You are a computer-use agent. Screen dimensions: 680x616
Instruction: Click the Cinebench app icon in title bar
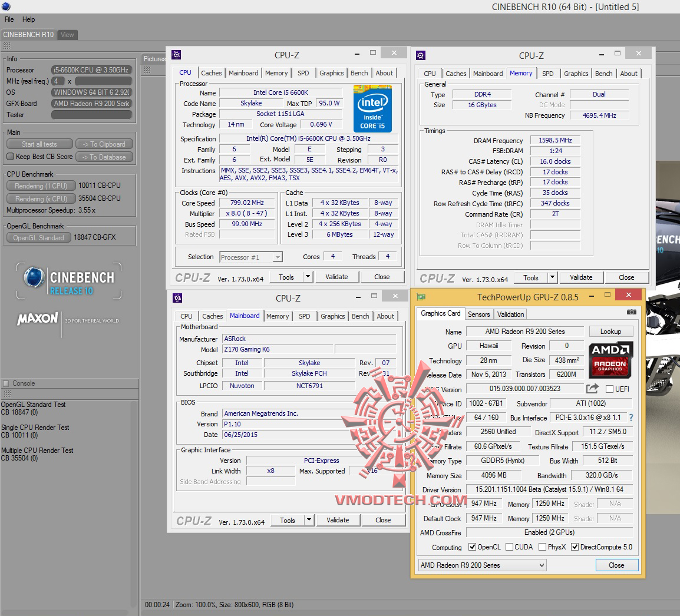6,6
